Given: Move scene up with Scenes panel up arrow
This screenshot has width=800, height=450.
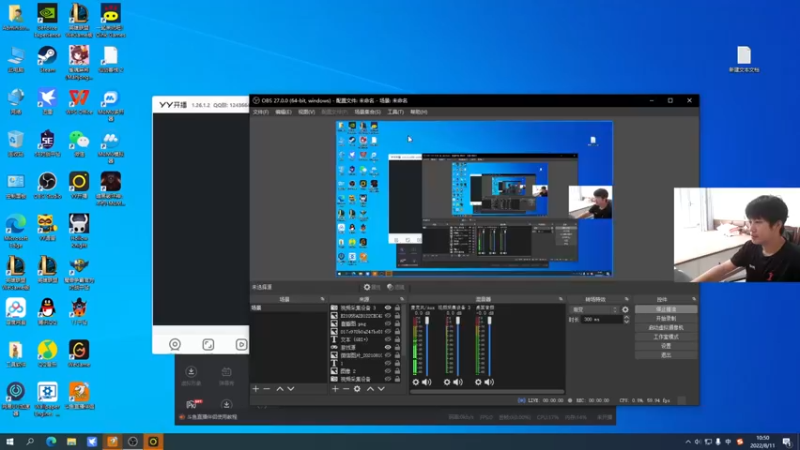Looking at the screenshot, I should (x=280, y=389).
